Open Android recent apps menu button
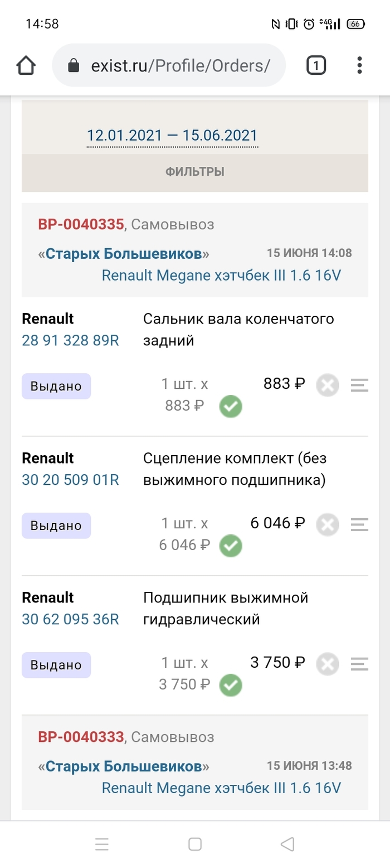 point(102,845)
